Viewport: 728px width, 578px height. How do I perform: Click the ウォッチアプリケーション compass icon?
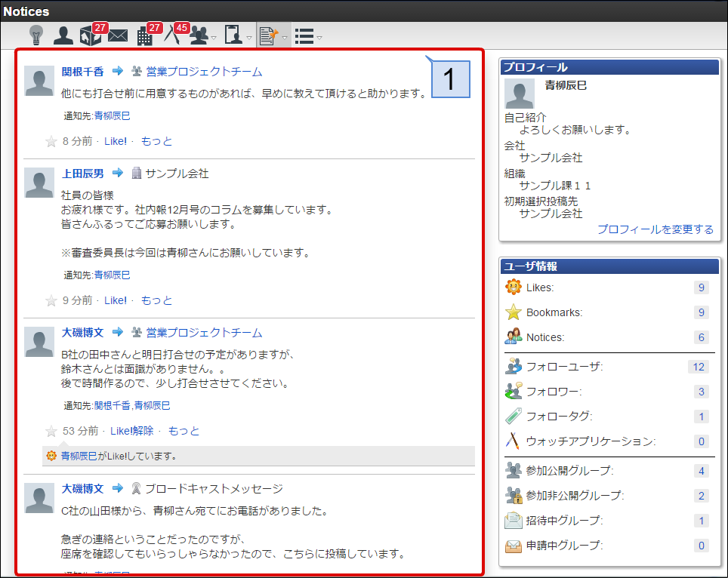513,441
